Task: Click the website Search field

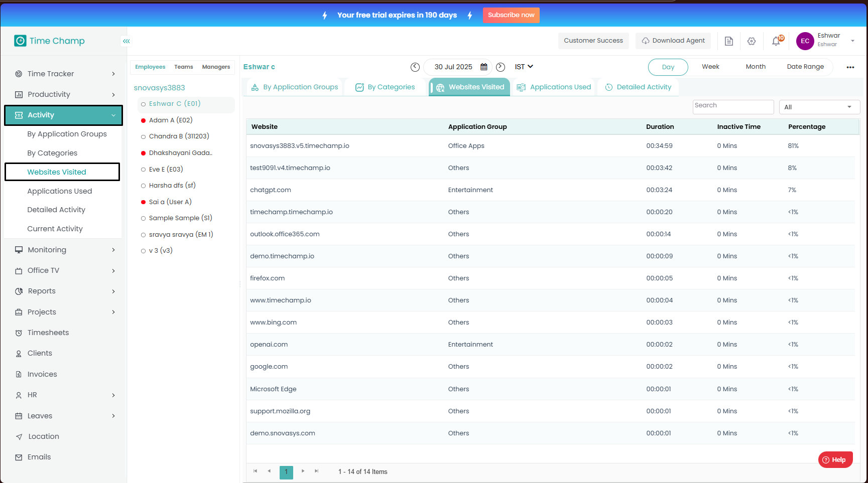Action: click(733, 106)
